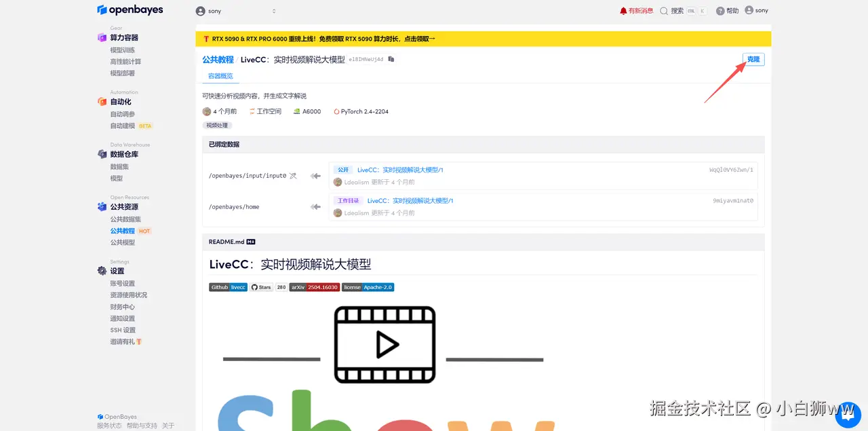Click the arrow icon next to /openbayes/input/input0
The width and height of the screenshot is (868, 431).
pos(315,176)
